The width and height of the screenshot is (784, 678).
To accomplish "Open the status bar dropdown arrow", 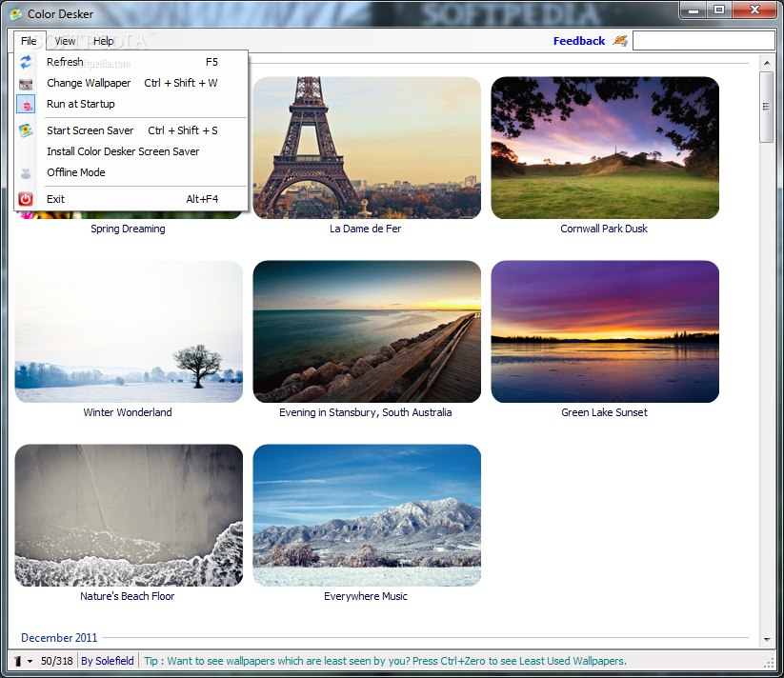I will click(30, 662).
